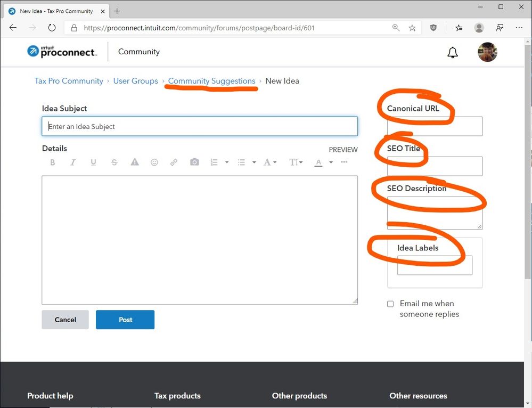This screenshot has height=408, width=532.
Task: Apply italic formatting in the editor
Action: [73, 162]
